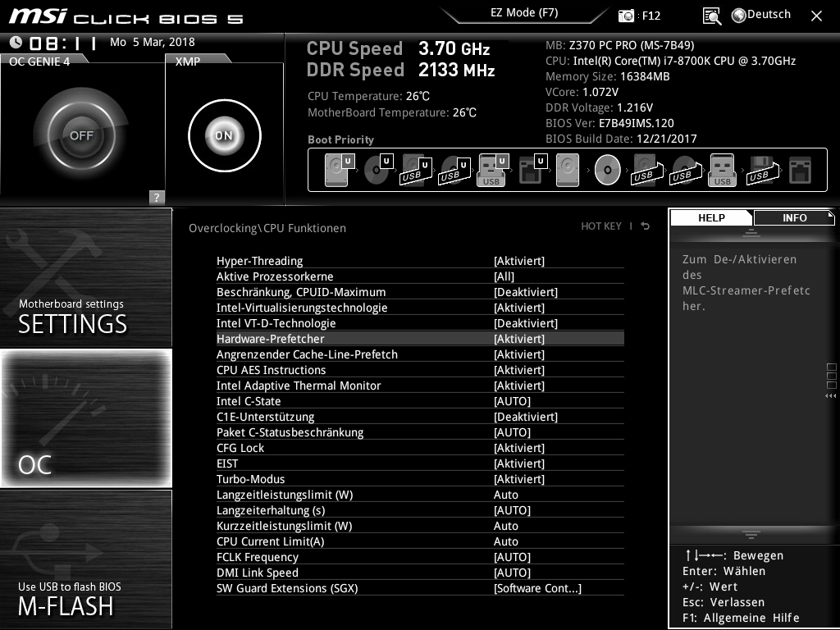Open Intel C-State [AUTO] dropdown

pyautogui.click(x=512, y=401)
